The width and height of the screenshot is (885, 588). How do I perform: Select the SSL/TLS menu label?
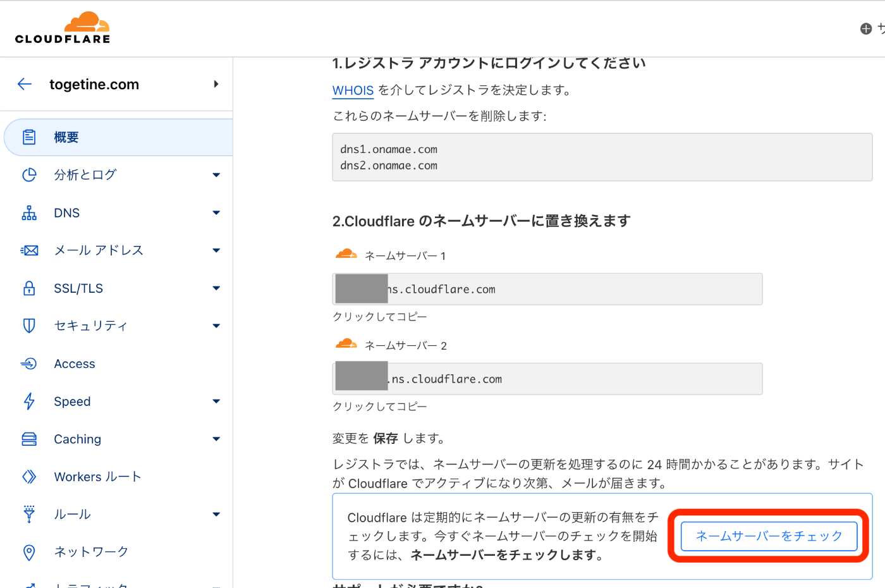pyautogui.click(x=78, y=288)
